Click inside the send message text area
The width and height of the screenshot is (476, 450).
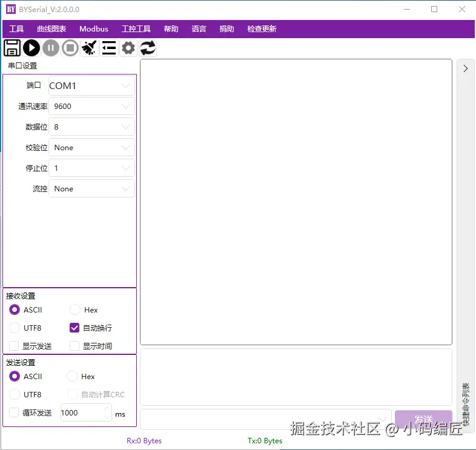tap(296, 377)
